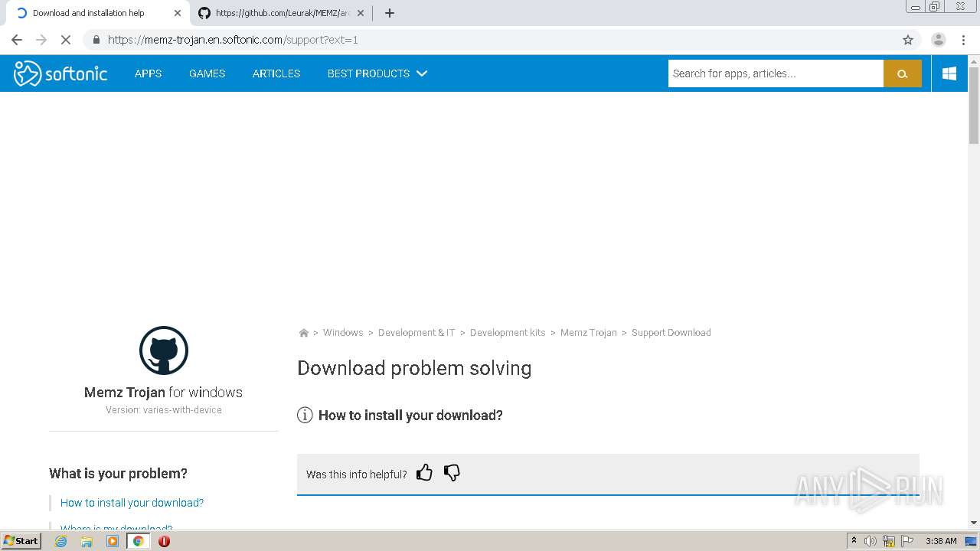Image resolution: width=980 pixels, height=551 pixels.
Task: Click the home icon in breadcrumb
Action: point(303,333)
